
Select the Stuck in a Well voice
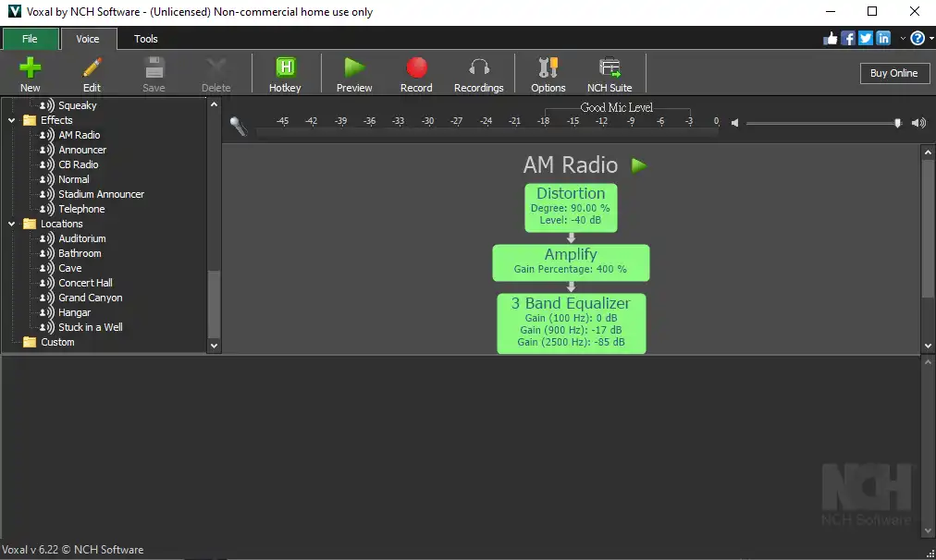click(90, 327)
